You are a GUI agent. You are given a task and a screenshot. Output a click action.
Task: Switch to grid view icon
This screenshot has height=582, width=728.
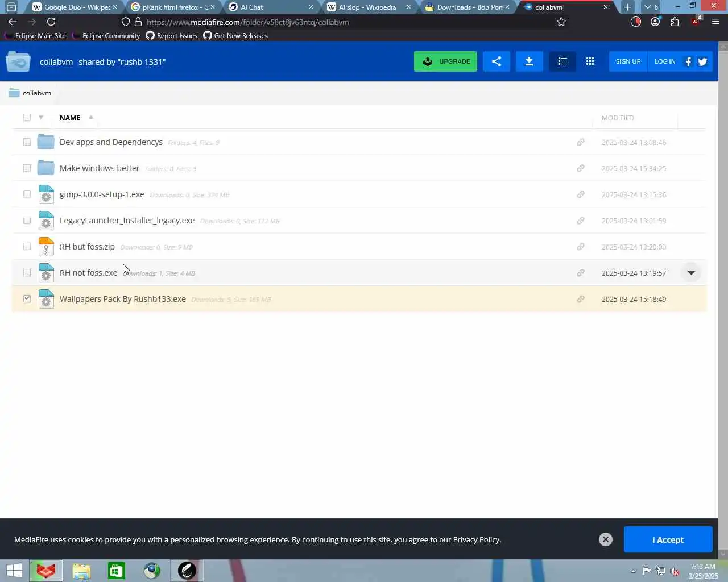[x=590, y=61]
